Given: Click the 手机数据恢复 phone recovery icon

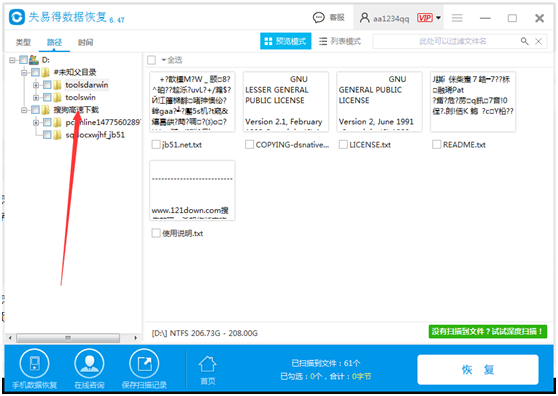Looking at the screenshot, I should click(x=35, y=363).
